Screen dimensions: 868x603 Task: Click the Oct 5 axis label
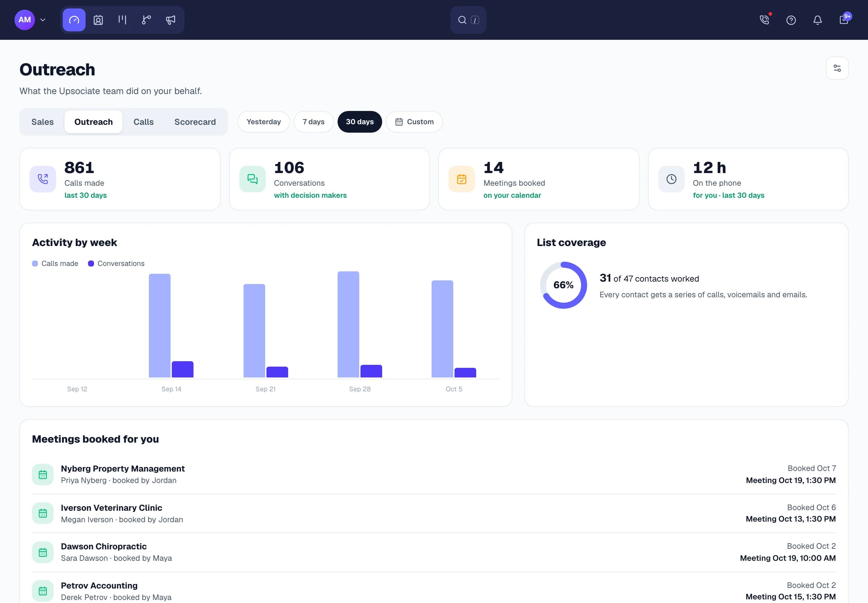[454, 389]
